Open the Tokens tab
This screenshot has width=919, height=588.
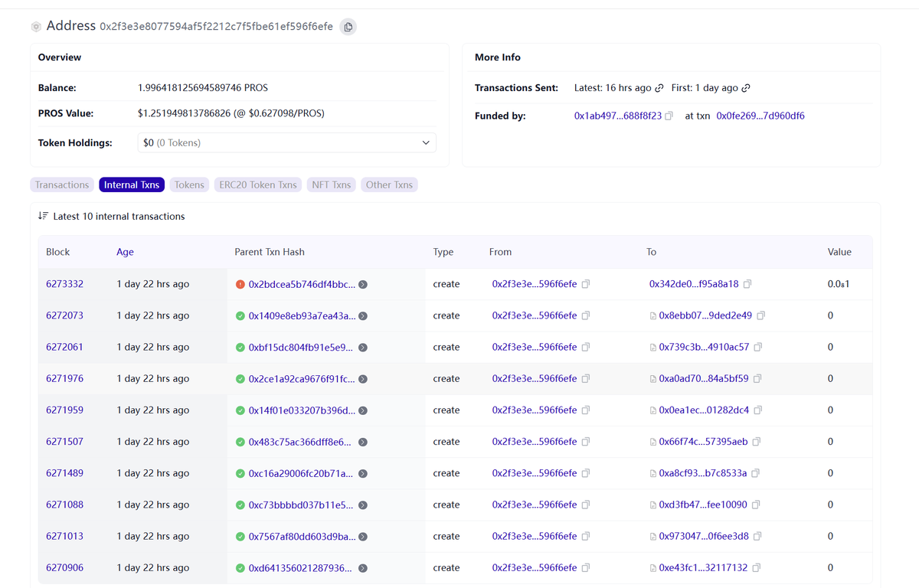pos(189,185)
